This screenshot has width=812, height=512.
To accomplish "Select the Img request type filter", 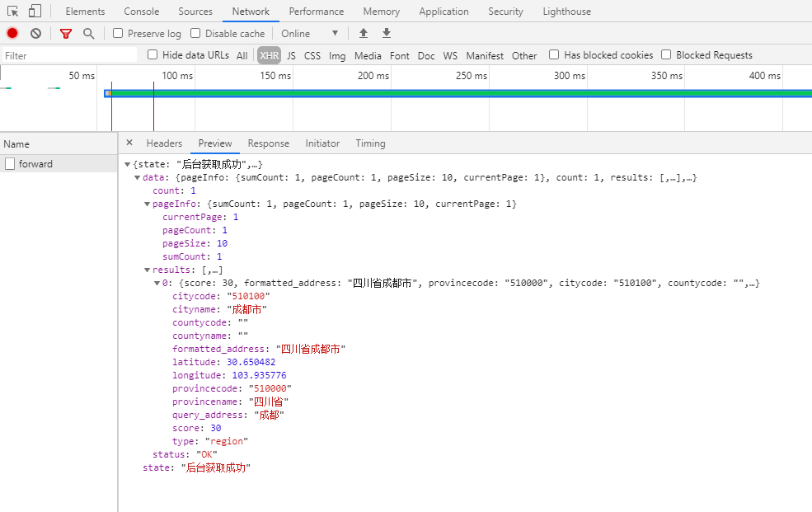I will tap(337, 55).
